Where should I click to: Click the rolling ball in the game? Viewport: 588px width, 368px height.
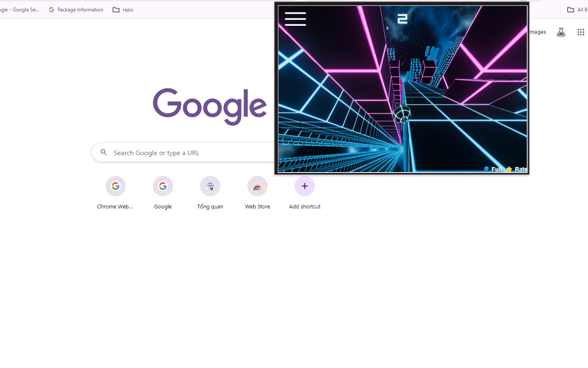click(x=402, y=114)
